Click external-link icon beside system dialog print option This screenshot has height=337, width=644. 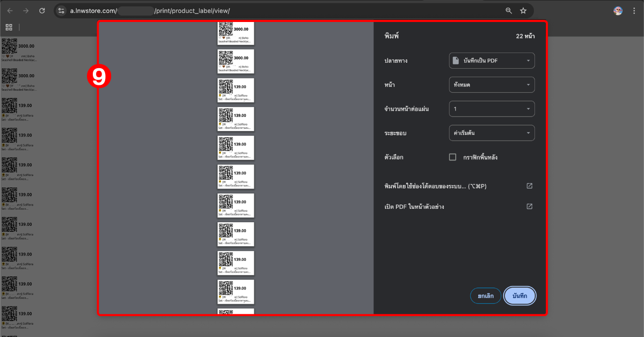pos(529,186)
